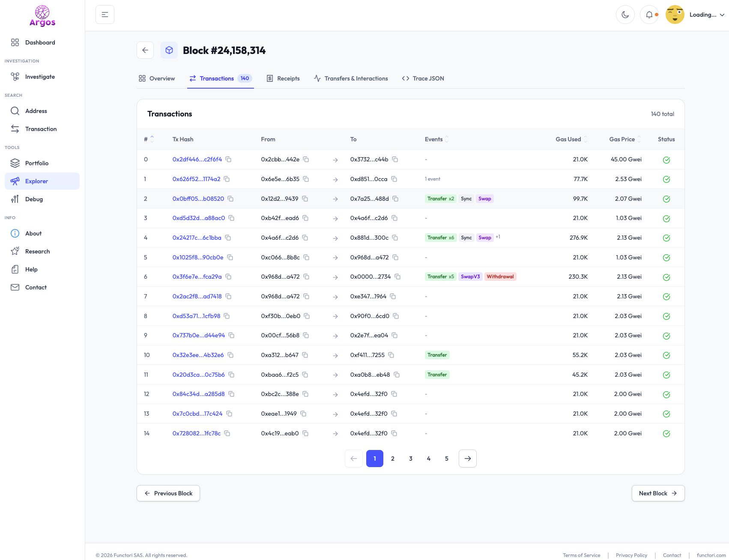Go to Next Block
The width and height of the screenshot is (729, 560).
coord(658,493)
